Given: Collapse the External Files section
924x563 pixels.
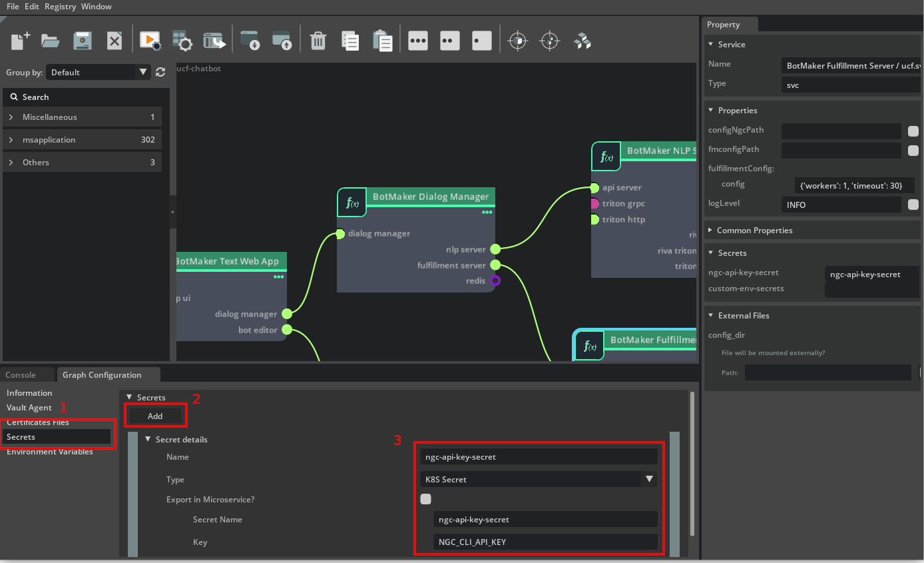Looking at the screenshot, I should point(711,316).
